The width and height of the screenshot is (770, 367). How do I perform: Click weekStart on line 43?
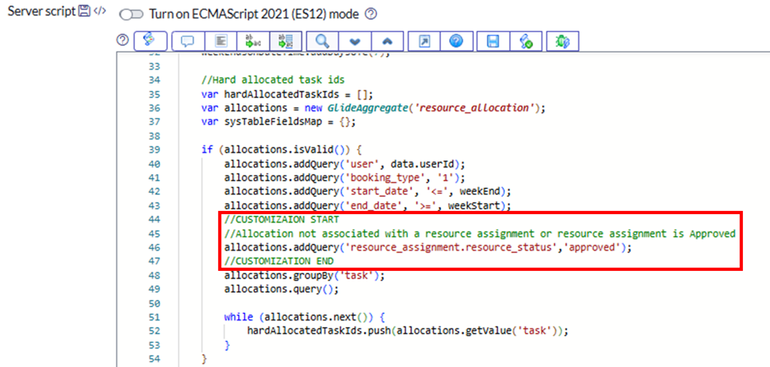(475, 205)
